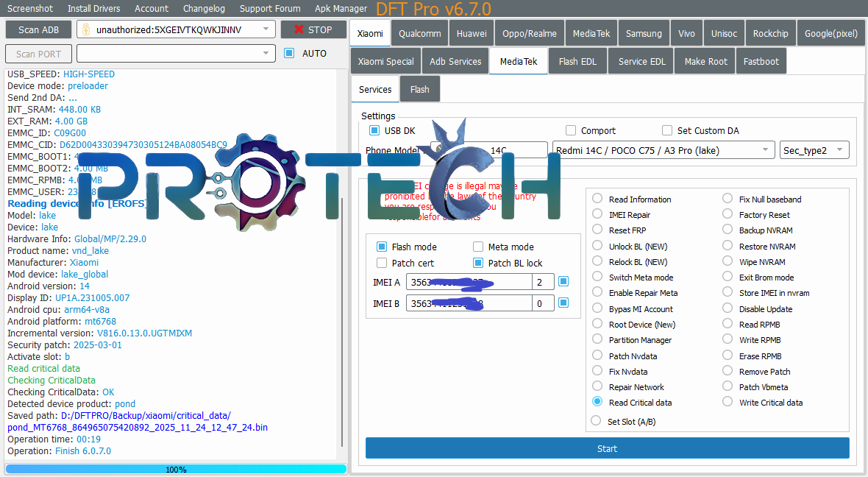Click the IMEI A input field
The image size is (868, 477).
click(x=469, y=281)
